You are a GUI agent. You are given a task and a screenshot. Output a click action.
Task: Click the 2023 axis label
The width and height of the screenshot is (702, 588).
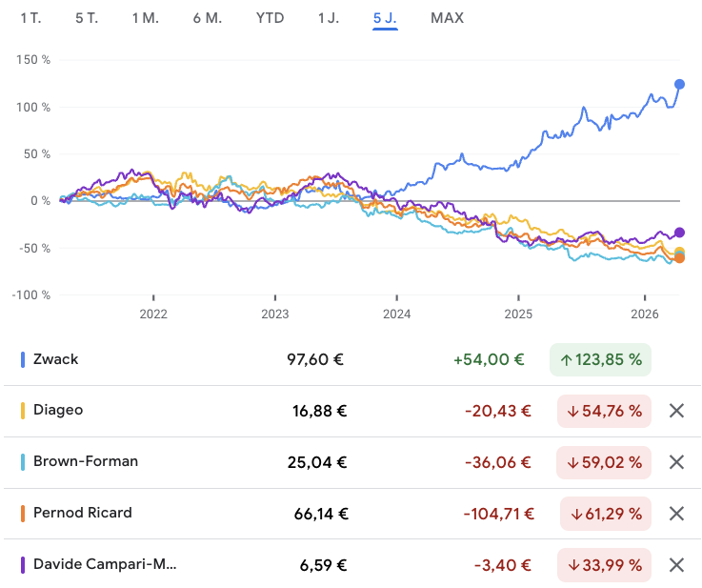point(275,314)
